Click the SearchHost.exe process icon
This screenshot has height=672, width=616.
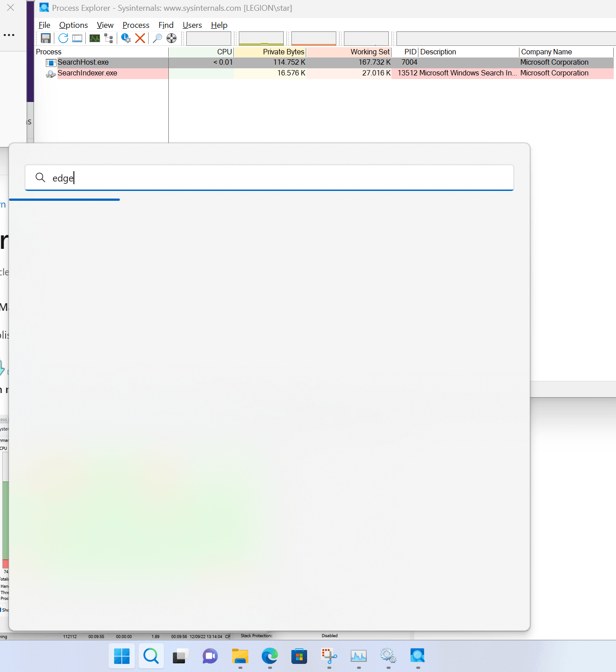[x=51, y=62]
